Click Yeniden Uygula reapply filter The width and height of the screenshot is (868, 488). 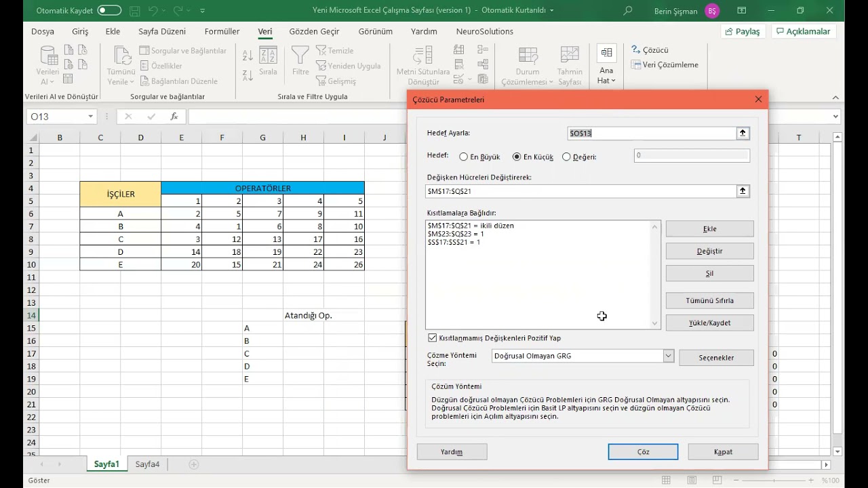(348, 66)
